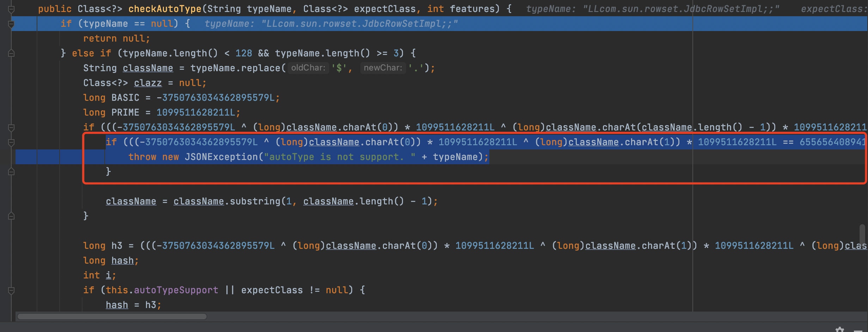Click the 'h3' variable in 'long h3' line
Viewport: 868px width, 332px height.
pyautogui.click(x=117, y=246)
